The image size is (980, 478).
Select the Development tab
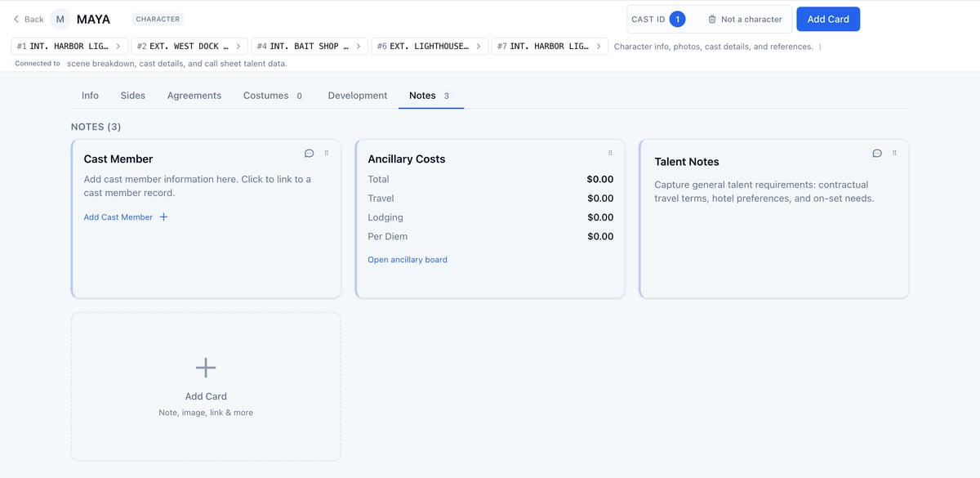point(358,96)
